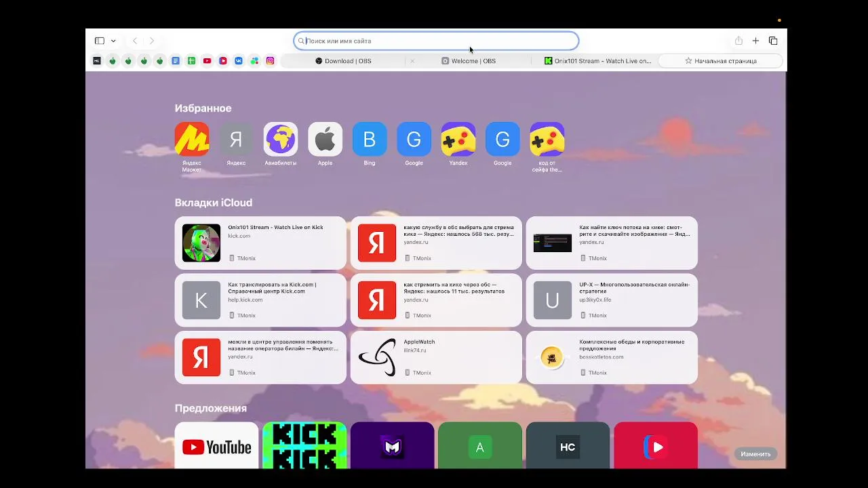Open Яндекс Маркет favorite
The image size is (868, 488).
[x=192, y=146]
